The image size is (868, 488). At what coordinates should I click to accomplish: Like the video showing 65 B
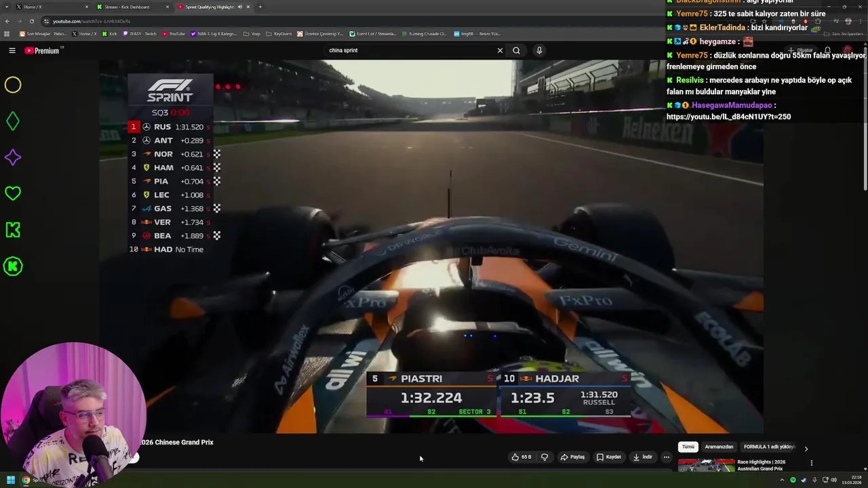(521, 457)
